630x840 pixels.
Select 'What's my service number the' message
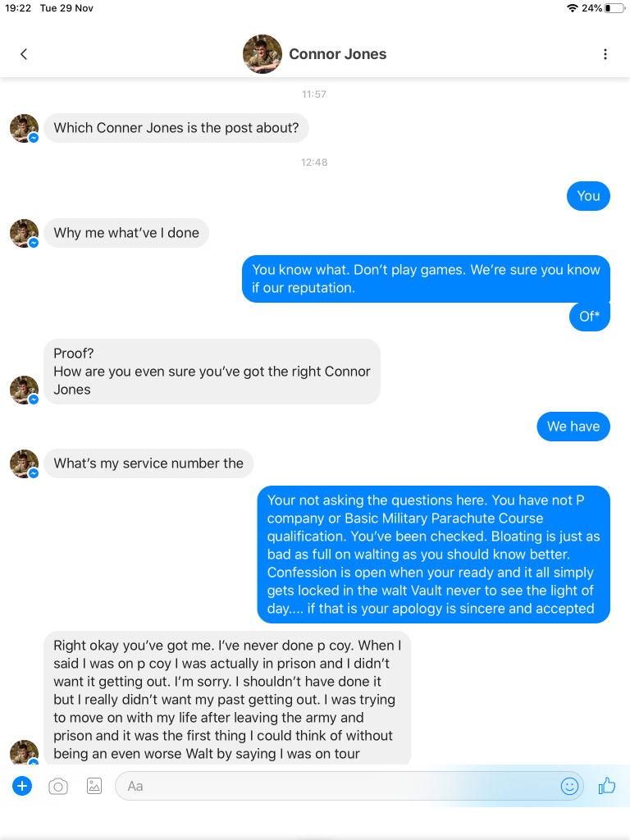point(148,463)
